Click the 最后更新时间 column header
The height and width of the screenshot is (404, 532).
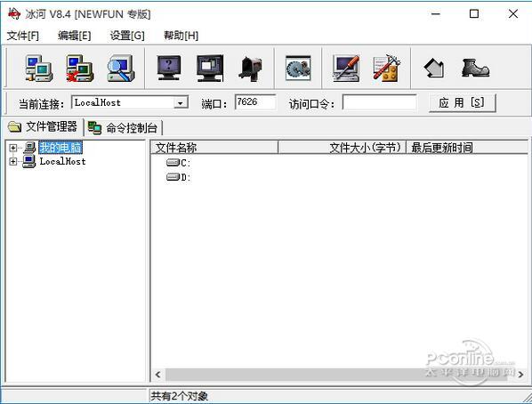pyautogui.click(x=467, y=148)
